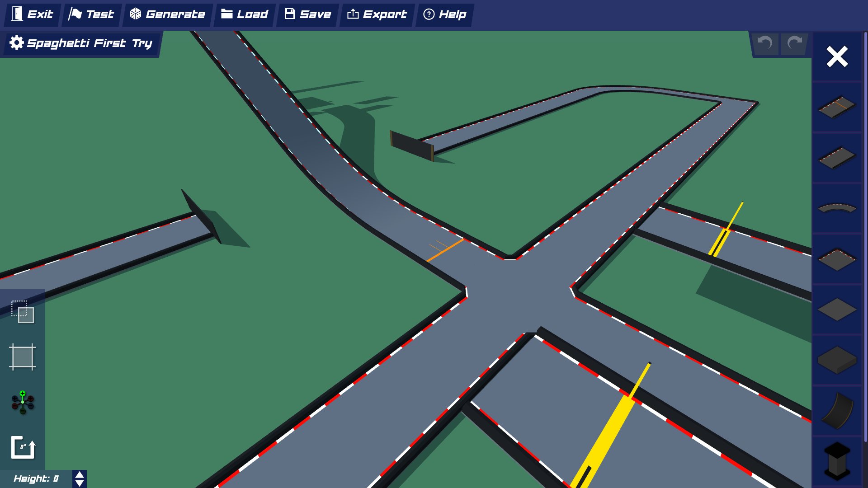868x488 pixels.
Task: Open the Generate menu
Action: click(x=167, y=14)
